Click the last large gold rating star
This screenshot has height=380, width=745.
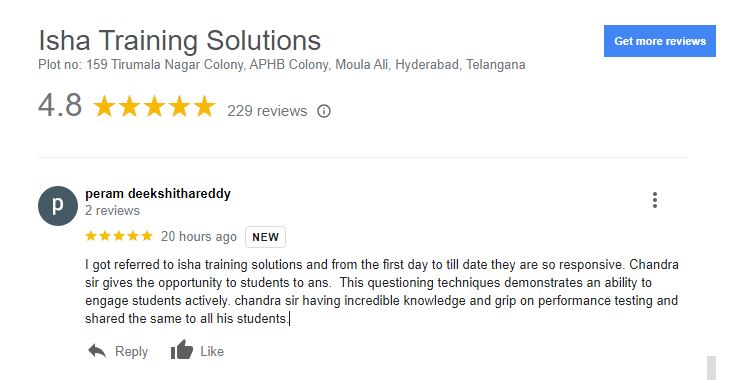point(204,106)
